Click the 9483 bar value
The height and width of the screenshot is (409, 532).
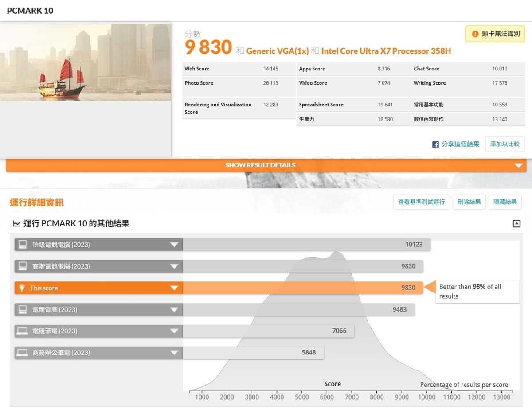pyautogui.click(x=399, y=310)
